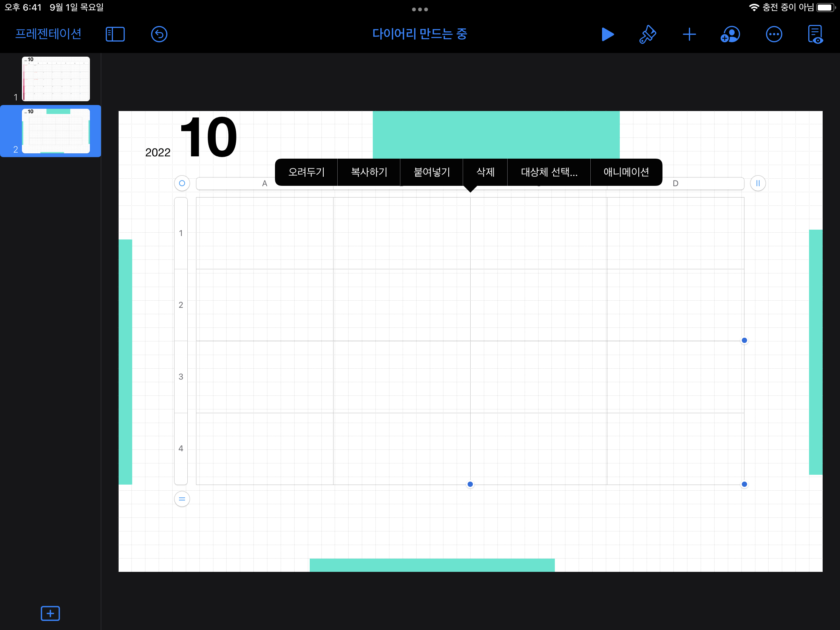This screenshot has height=630, width=840.
Task: Choose 대상체 선택... from the context menu
Action: pos(549,172)
